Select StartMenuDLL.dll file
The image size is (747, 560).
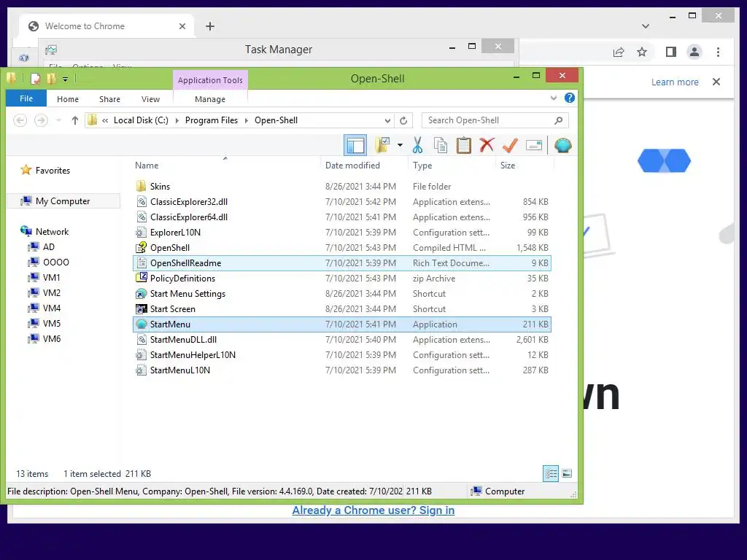pos(183,340)
